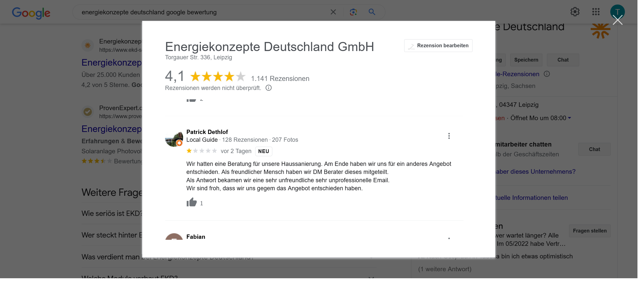644x281 pixels.
Task: Click the '1.141 Rezensionen' count text
Action: coord(280,79)
